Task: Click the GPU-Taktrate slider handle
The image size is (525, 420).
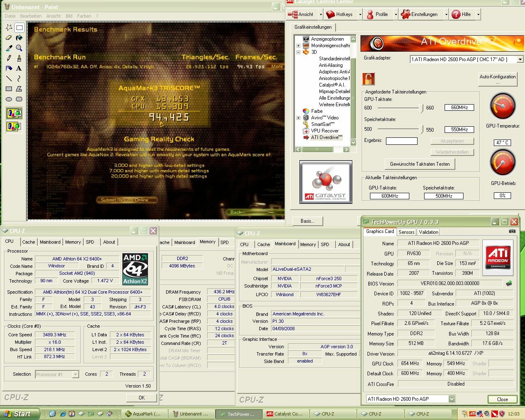Action: (421, 108)
